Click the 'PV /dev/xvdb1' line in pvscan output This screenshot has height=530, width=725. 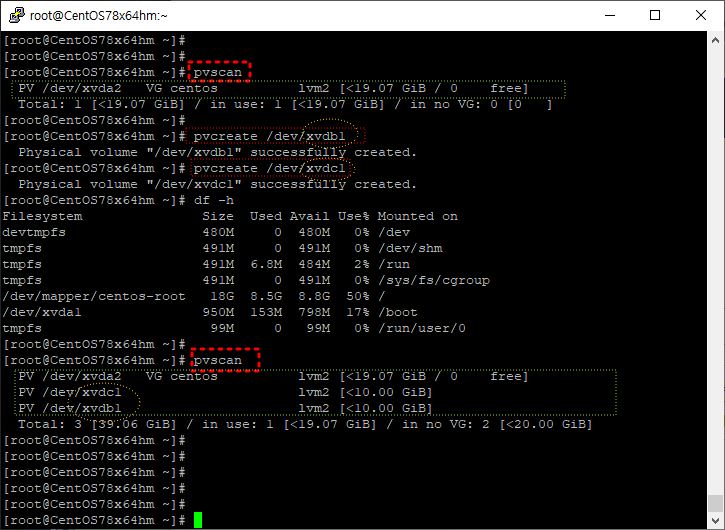[x=225, y=408]
